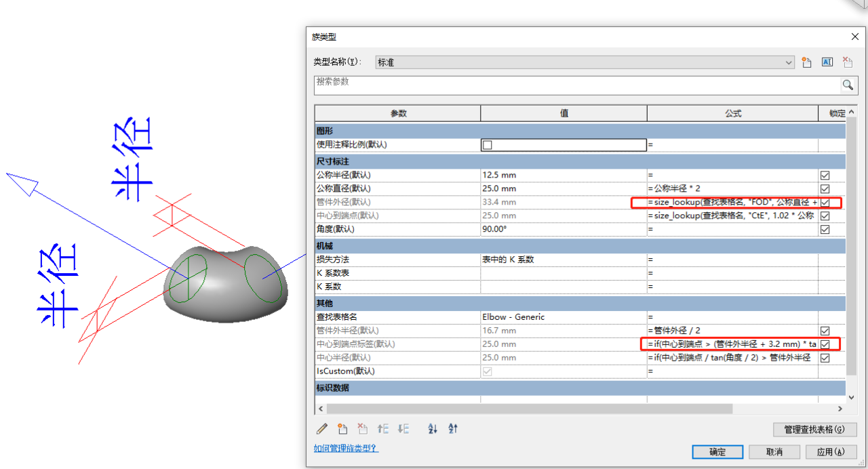Click the 中心到端点标签 if-formula cell
The width and height of the screenshot is (868, 469).
coord(732,344)
